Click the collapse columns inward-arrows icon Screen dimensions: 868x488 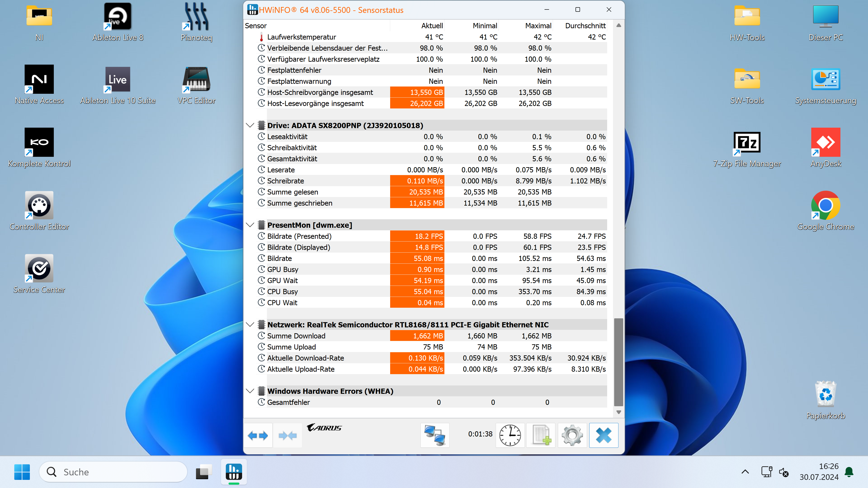click(x=288, y=435)
